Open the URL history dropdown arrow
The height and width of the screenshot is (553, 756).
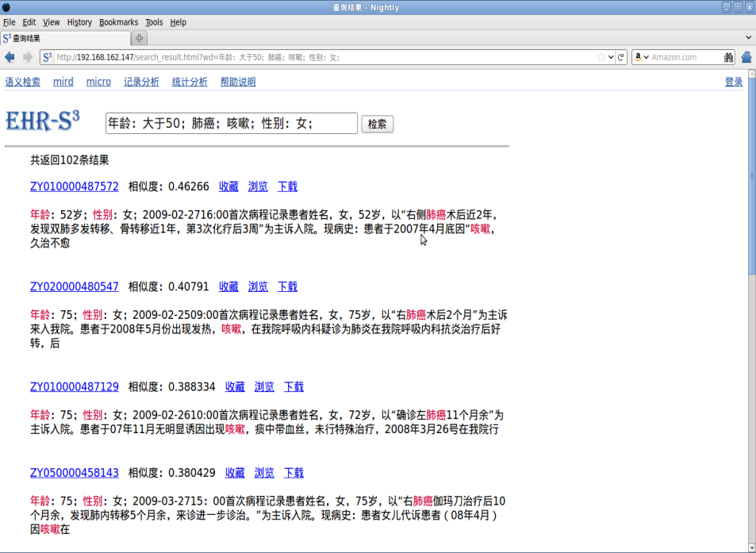[x=611, y=57]
